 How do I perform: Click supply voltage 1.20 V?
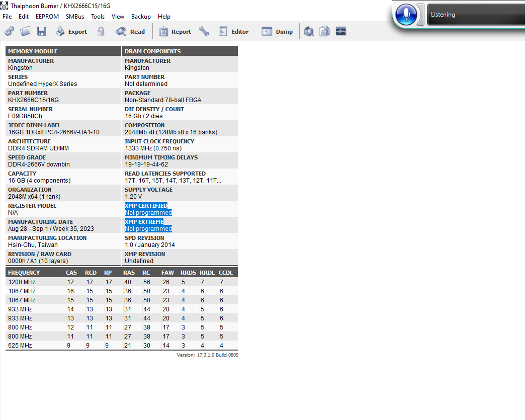pyautogui.click(x=133, y=197)
